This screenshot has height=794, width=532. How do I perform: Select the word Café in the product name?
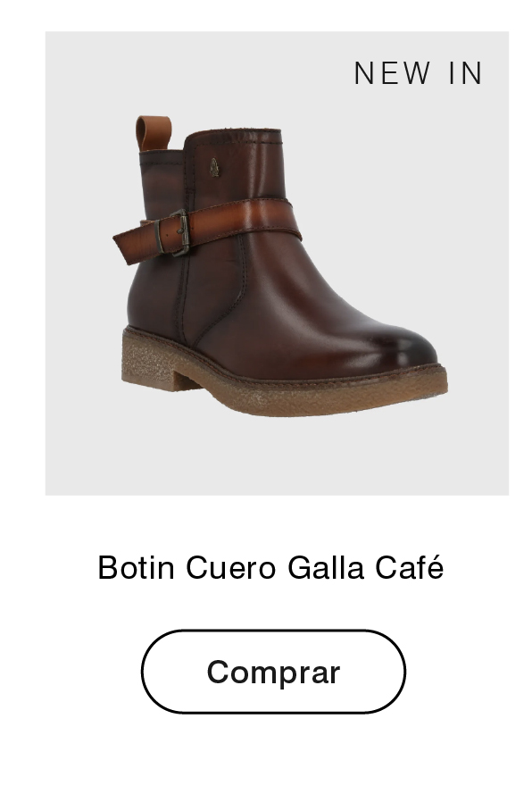[410, 567]
